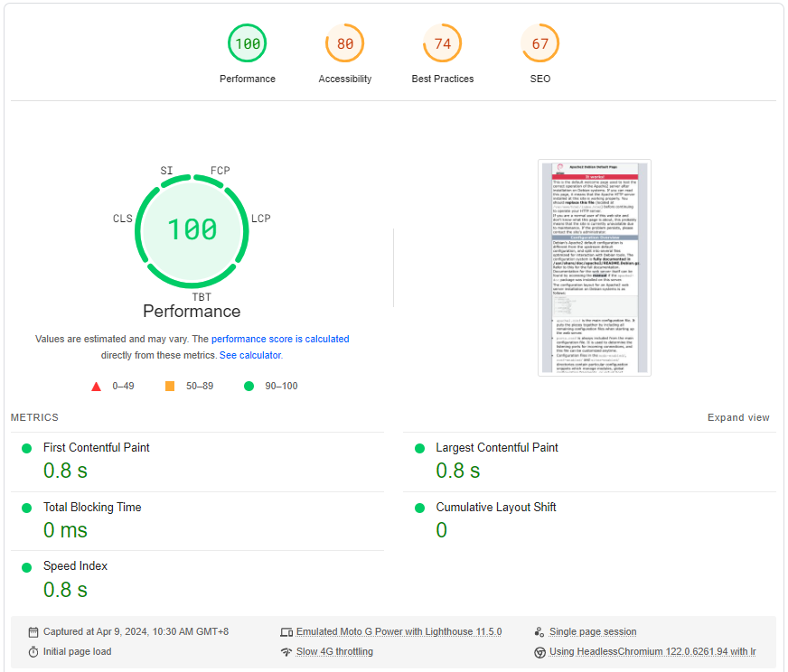Click the session icon beside Single page session
Screen dimensions: 788x672
(x=539, y=632)
